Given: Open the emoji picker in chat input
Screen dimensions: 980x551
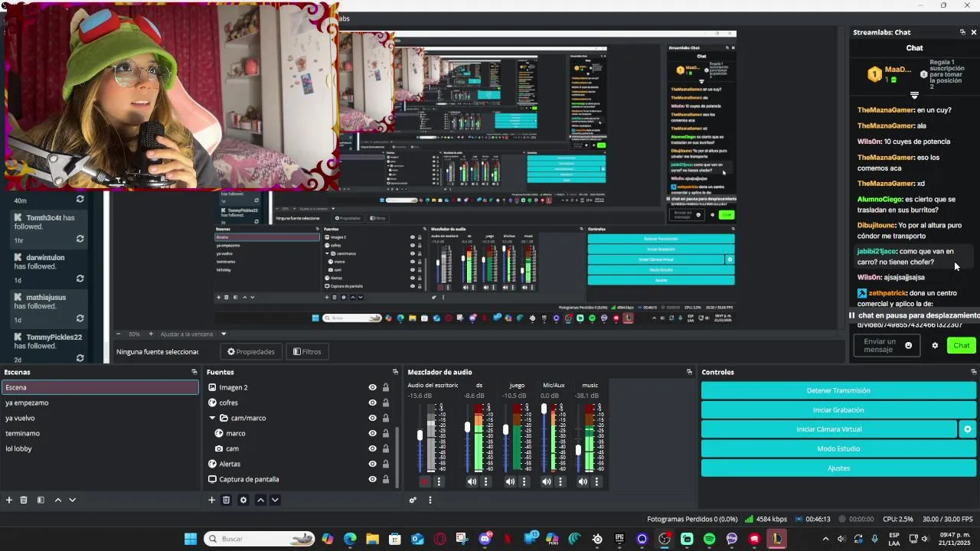Looking at the screenshot, I should [x=909, y=345].
